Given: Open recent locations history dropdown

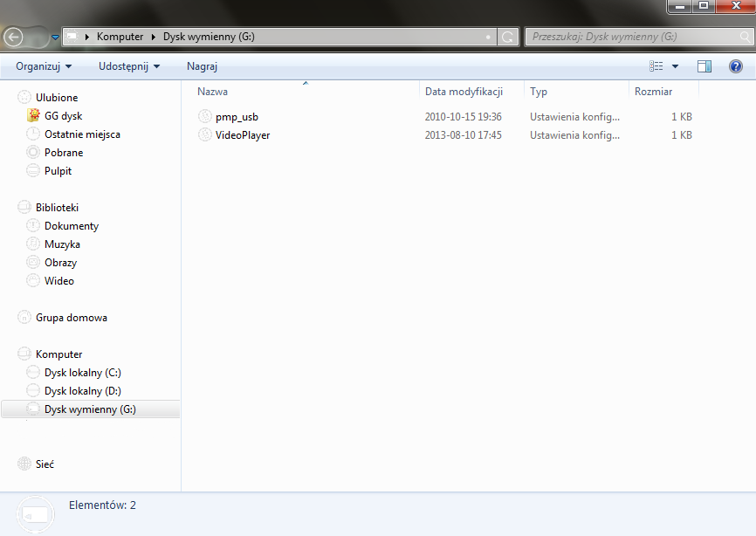Looking at the screenshot, I should [x=55, y=38].
